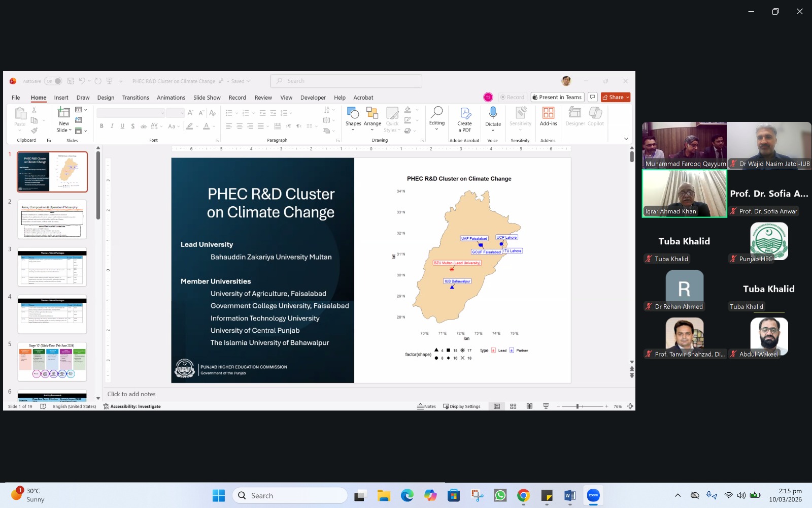Image resolution: width=812 pixels, height=508 pixels.
Task: Switch to the Slide Show tab
Action: [207, 98]
